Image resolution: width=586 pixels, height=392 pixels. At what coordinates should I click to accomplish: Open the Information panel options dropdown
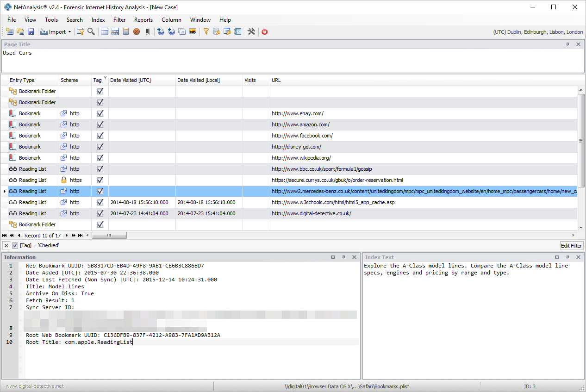(333, 257)
